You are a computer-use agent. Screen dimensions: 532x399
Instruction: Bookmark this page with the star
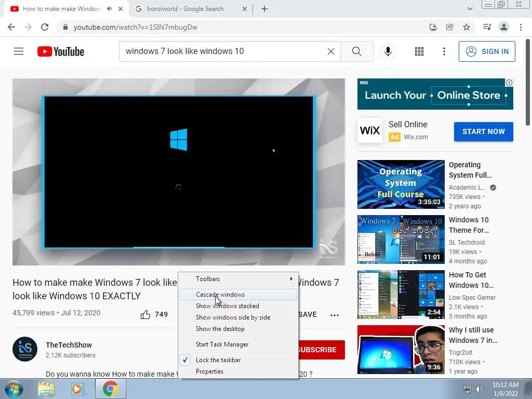(467, 27)
